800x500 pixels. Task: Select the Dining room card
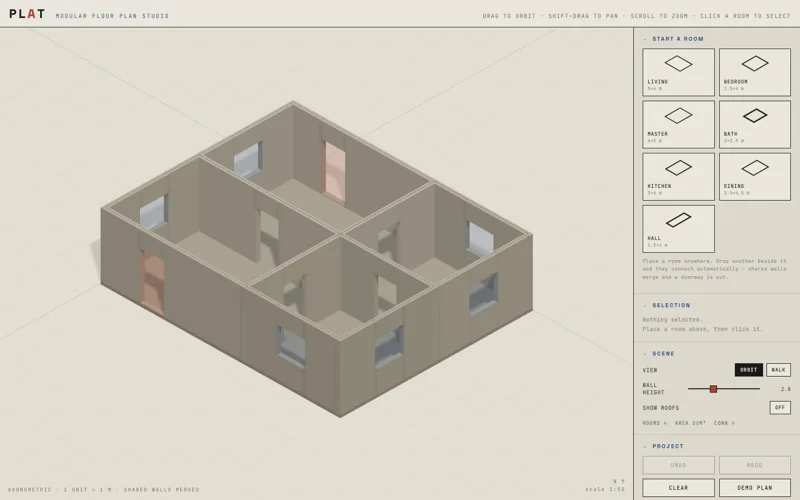(755, 177)
